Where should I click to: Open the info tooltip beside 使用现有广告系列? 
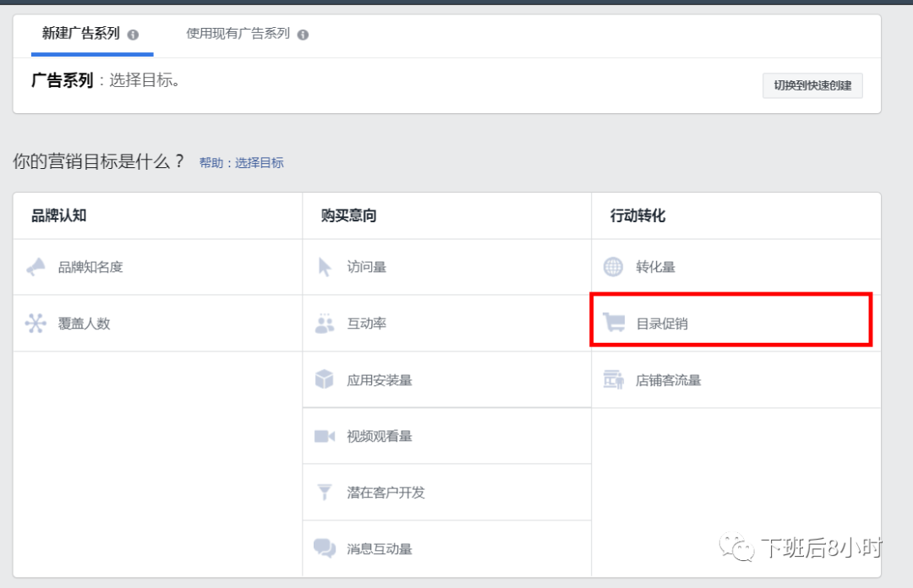point(304,35)
